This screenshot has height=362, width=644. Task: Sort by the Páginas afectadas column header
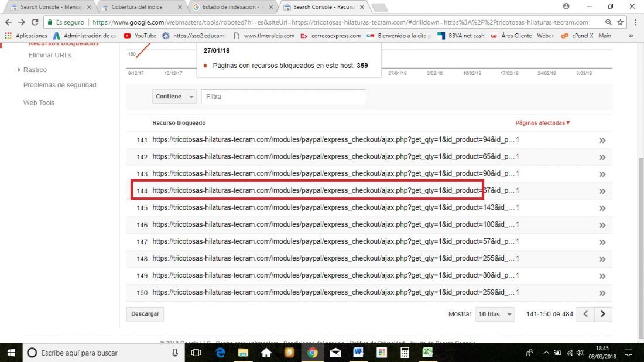click(x=543, y=123)
